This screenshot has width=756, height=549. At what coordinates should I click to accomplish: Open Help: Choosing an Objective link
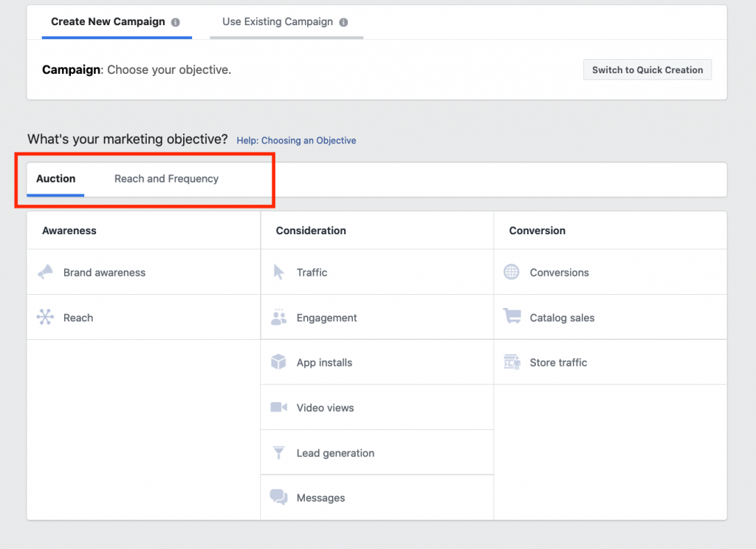[296, 141]
